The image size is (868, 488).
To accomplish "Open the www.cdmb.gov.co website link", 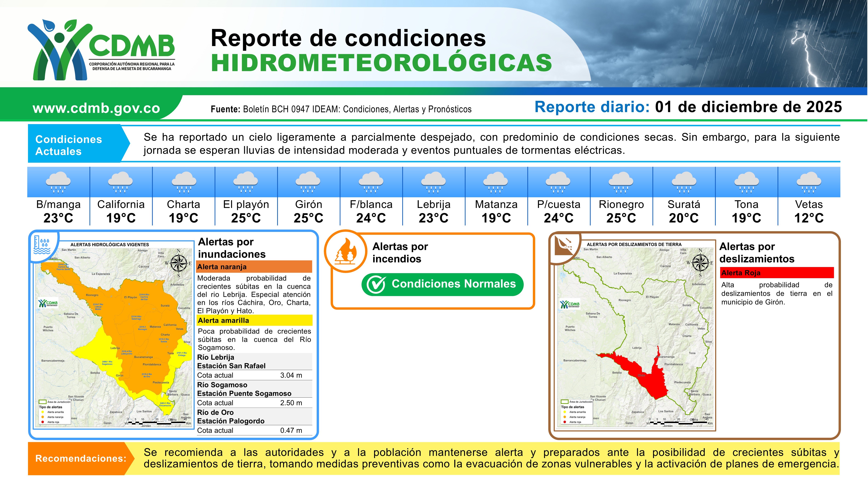I will (96, 108).
